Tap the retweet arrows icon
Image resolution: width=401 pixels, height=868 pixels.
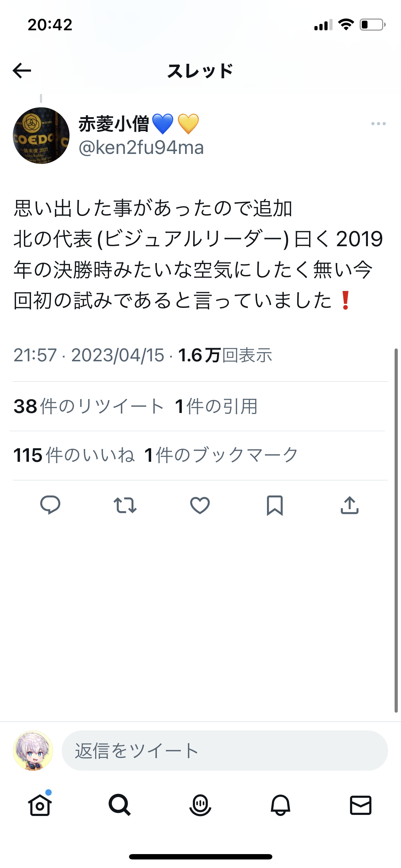[125, 505]
